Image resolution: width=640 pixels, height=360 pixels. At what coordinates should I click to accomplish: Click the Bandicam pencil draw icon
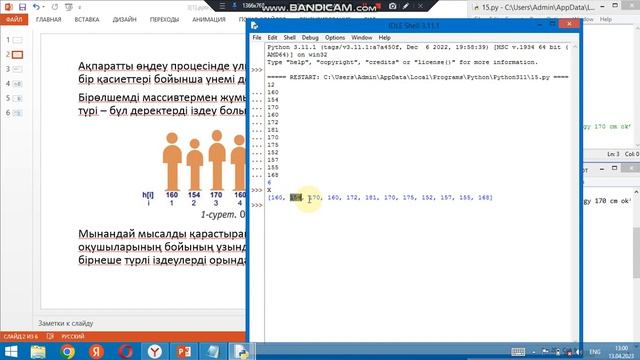coord(406,6)
